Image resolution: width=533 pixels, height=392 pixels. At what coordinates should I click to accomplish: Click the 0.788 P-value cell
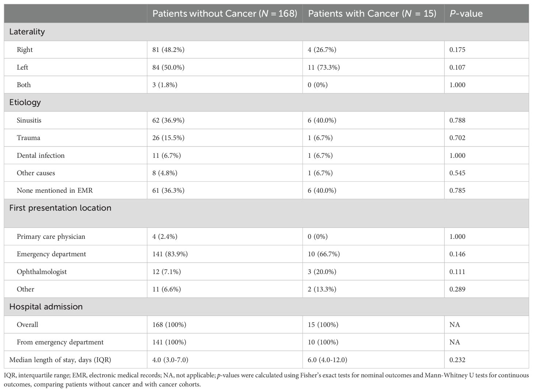[457, 120]
